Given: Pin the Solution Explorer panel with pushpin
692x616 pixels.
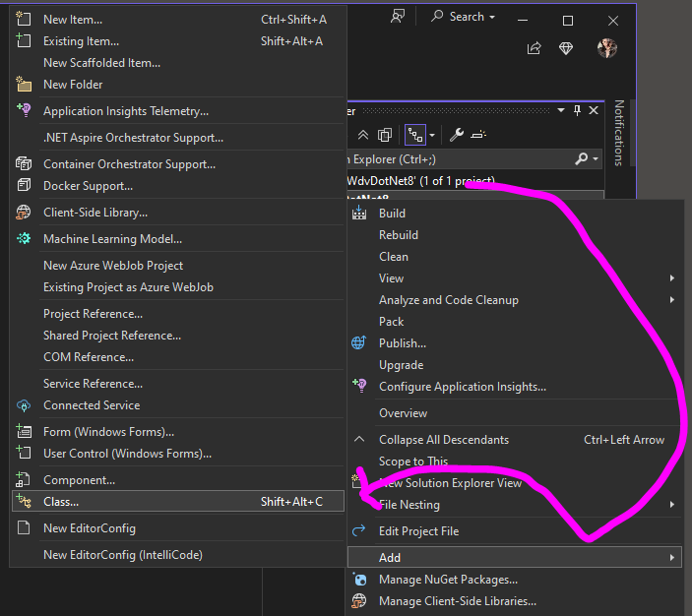Looking at the screenshot, I should (577, 110).
